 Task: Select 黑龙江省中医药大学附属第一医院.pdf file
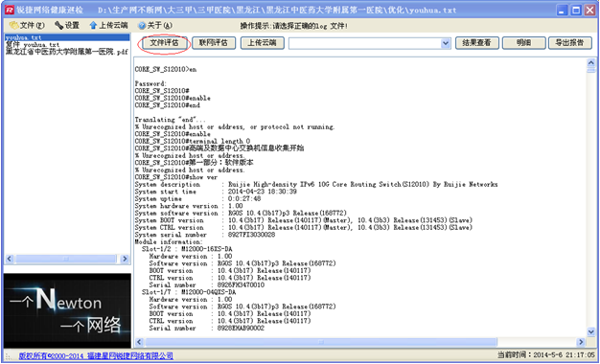67,52
